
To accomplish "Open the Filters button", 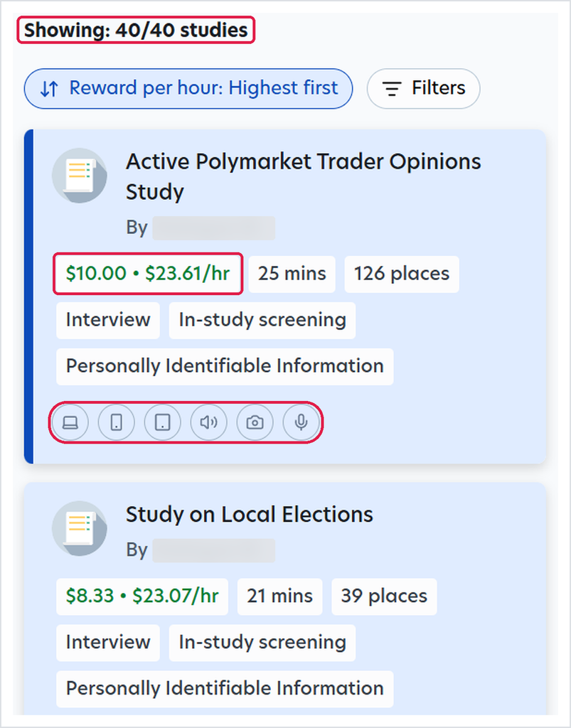I will coord(423,89).
